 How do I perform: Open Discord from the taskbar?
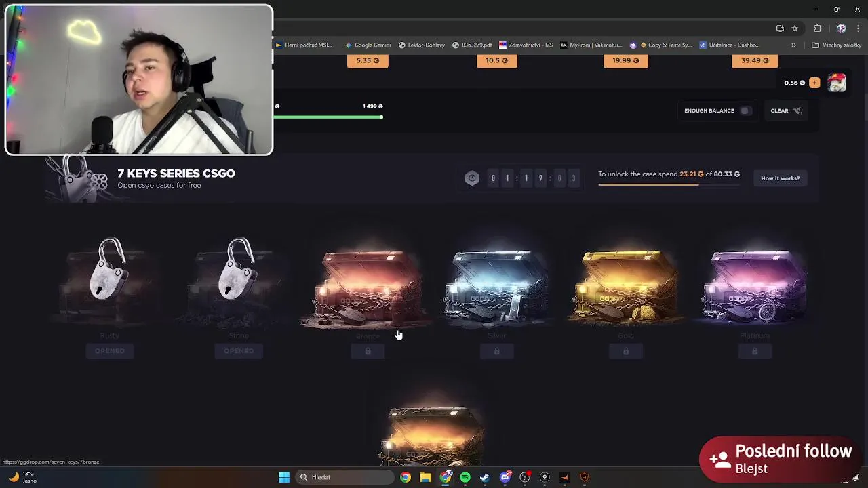(505, 477)
